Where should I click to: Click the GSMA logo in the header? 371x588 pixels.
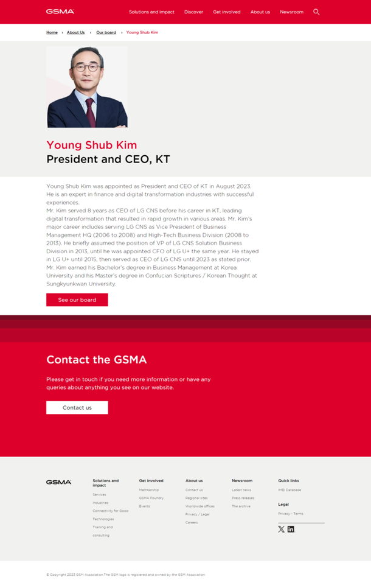tap(58, 12)
